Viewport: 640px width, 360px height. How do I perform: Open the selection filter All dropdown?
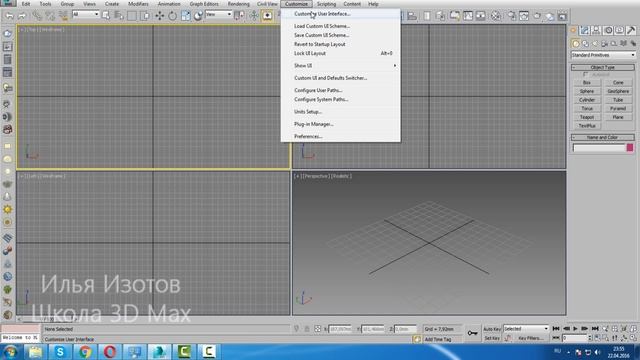[85, 14]
